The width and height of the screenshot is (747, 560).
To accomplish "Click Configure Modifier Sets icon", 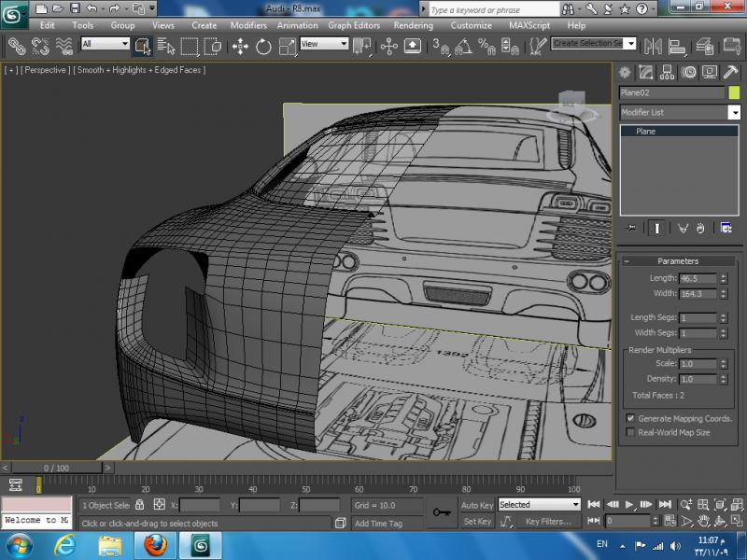I will [726, 229].
